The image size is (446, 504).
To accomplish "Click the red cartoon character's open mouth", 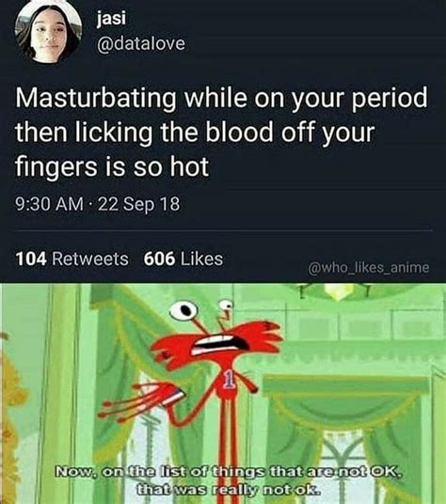I will pos(221,345).
